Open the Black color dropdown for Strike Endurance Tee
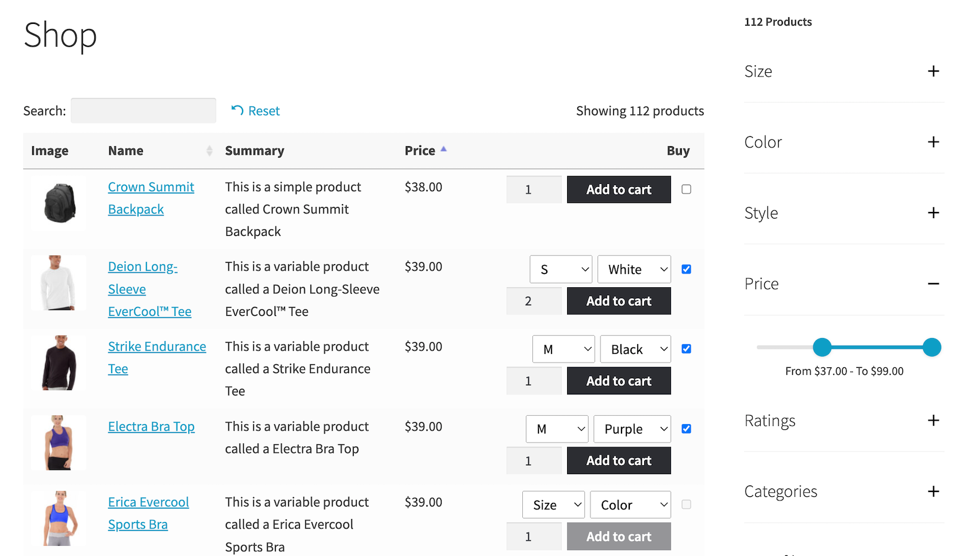The image size is (980, 556). click(635, 349)
